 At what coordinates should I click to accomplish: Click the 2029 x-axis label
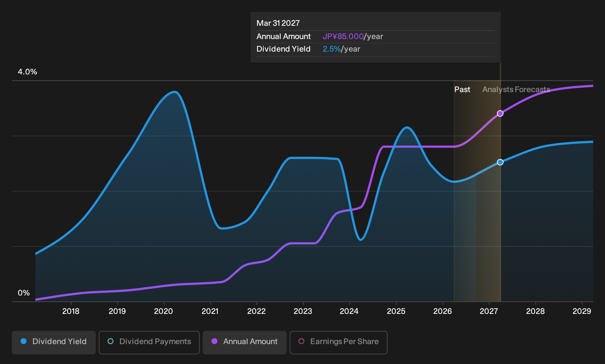point(582,311)
